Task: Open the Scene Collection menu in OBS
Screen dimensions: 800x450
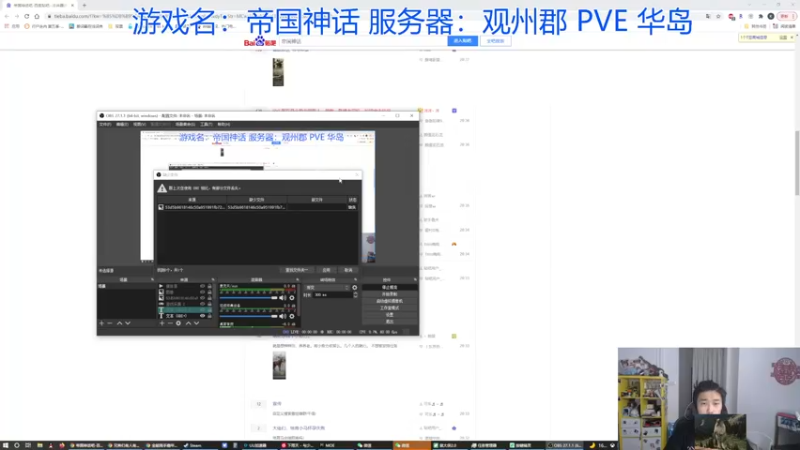Action: [185, 124]
